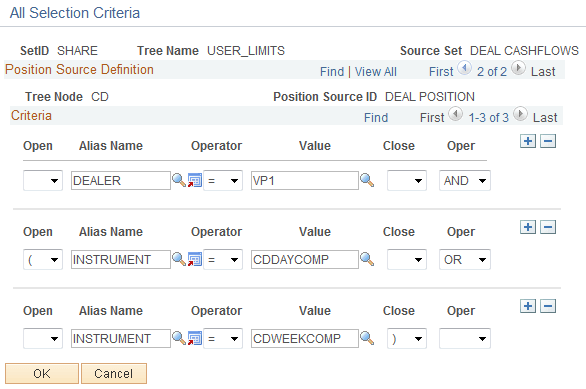Show previous Criteria rows

click(456, 114)
